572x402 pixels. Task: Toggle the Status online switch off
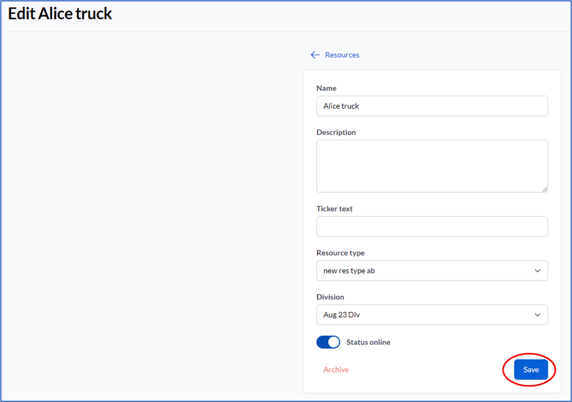pyautogui.click(x=328, y=342)
